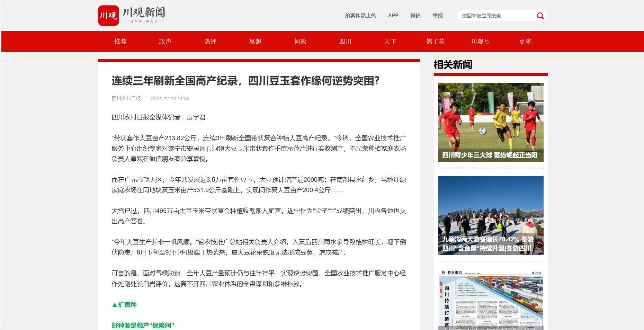Open the 九寨沟 winter tourism thumbnail
Screen dimensions: 644x330
[x=491, y=215]
